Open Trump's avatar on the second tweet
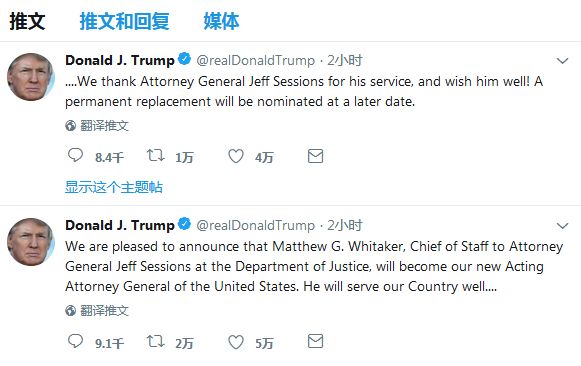 coord(31,242)
